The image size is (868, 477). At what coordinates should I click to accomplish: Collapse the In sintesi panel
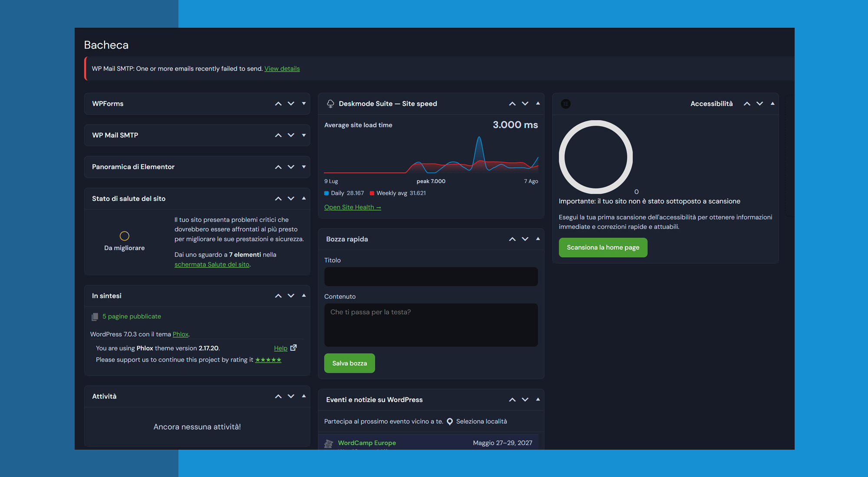(304, 295)
